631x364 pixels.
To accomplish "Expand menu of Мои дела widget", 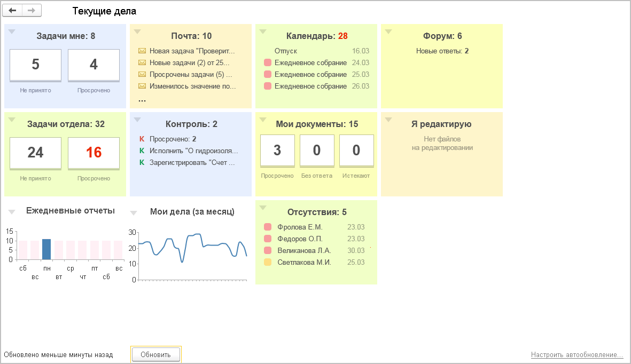I will click(134, 213).
